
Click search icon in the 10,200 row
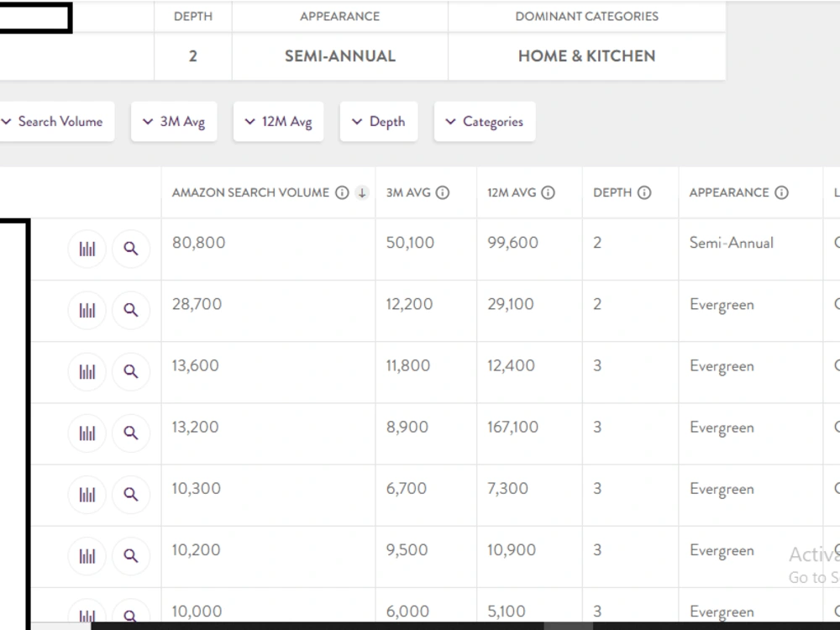[131, 556]
